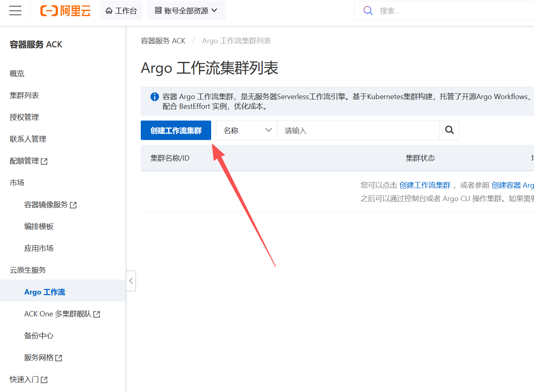
Task: Click the 容器服务 ACK sidebar title
Action: [36, 44]
